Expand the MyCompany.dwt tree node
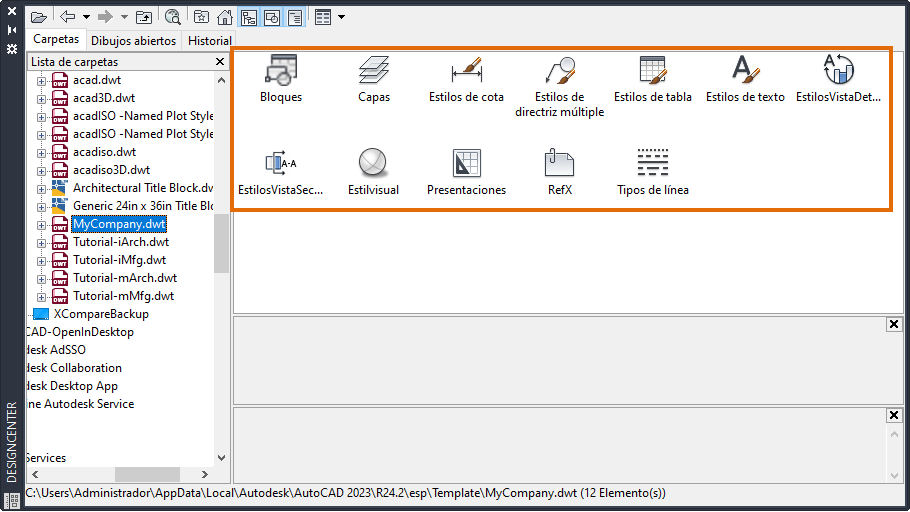The image size is (910, 512). point(41,225)
